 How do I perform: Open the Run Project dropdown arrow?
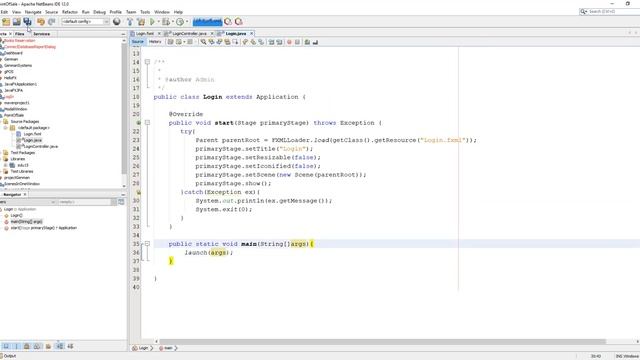point(159,22)
